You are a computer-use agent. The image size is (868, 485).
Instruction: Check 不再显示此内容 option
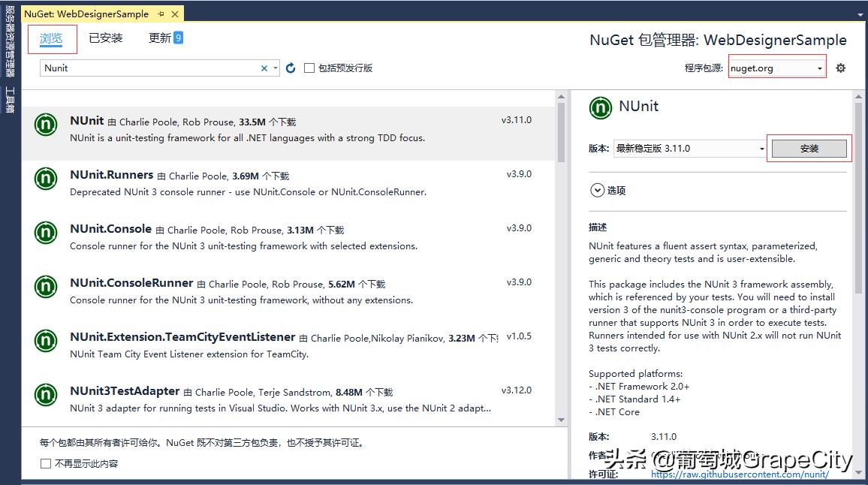pos(45,463)
